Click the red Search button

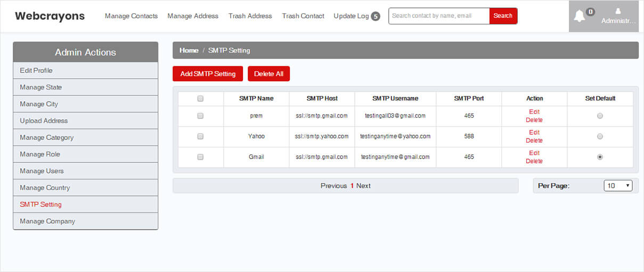(503, 16)
